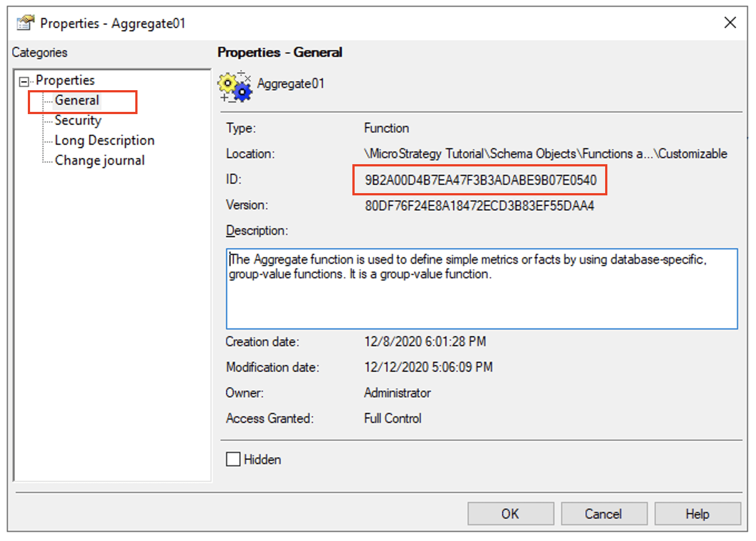The image size is (756, 541).
Task: Click the ID value 9B2A00D4B7EA47F3B3ADABE9B07E0540
Action: [x=480, y=180]
